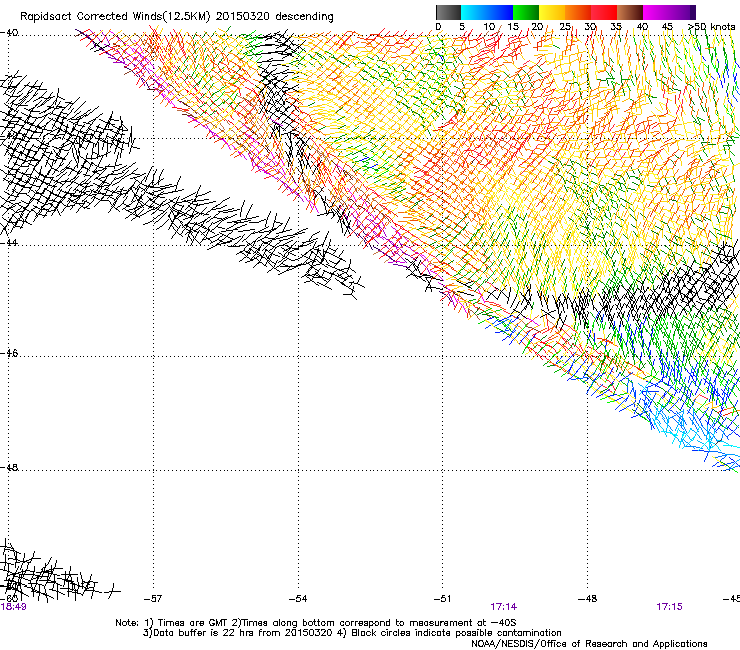Click the '10' legend scale number

(489, 27)
